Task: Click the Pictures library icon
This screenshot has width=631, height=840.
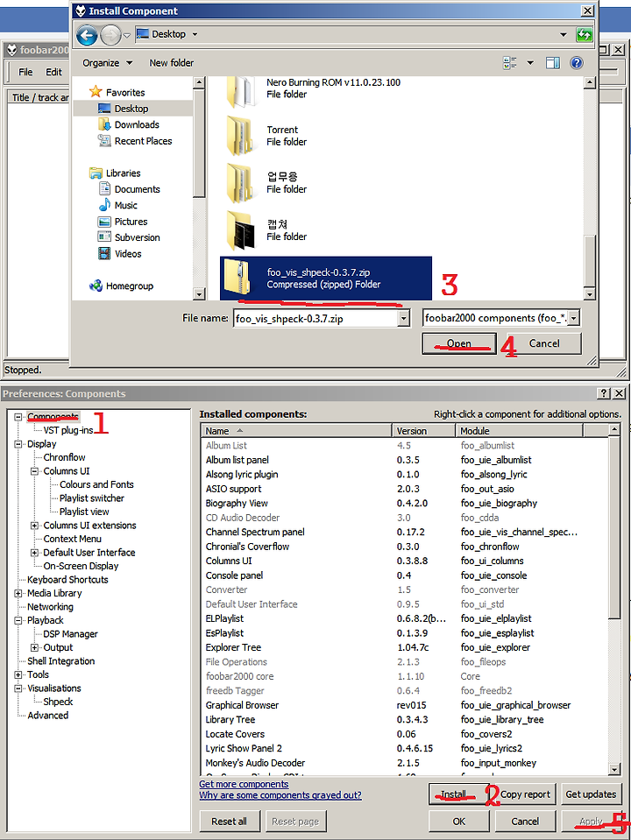Action: click(x=104, y=222)
